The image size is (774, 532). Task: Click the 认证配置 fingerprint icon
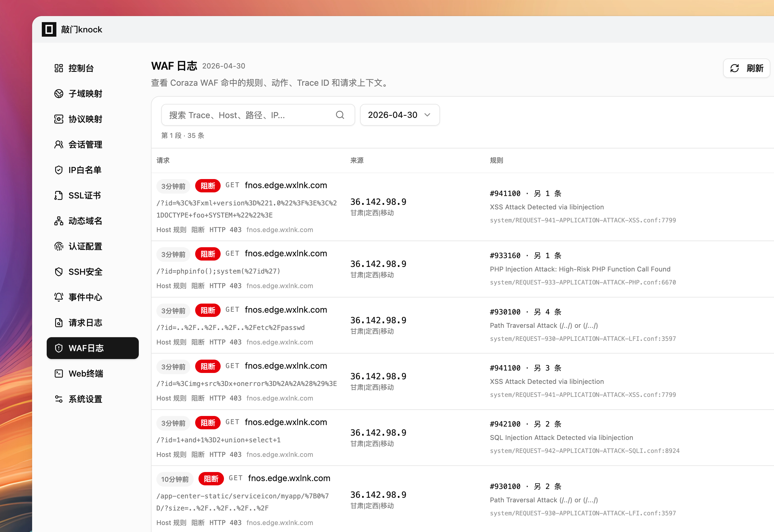(59, 246)
